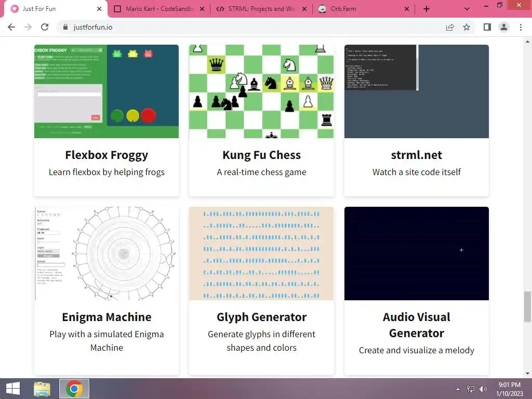The height and width of the screenshot is (399, 532).
Task: Click 'Play with a simulated Enigma Machine' text
Action: [x=107, y=341]
